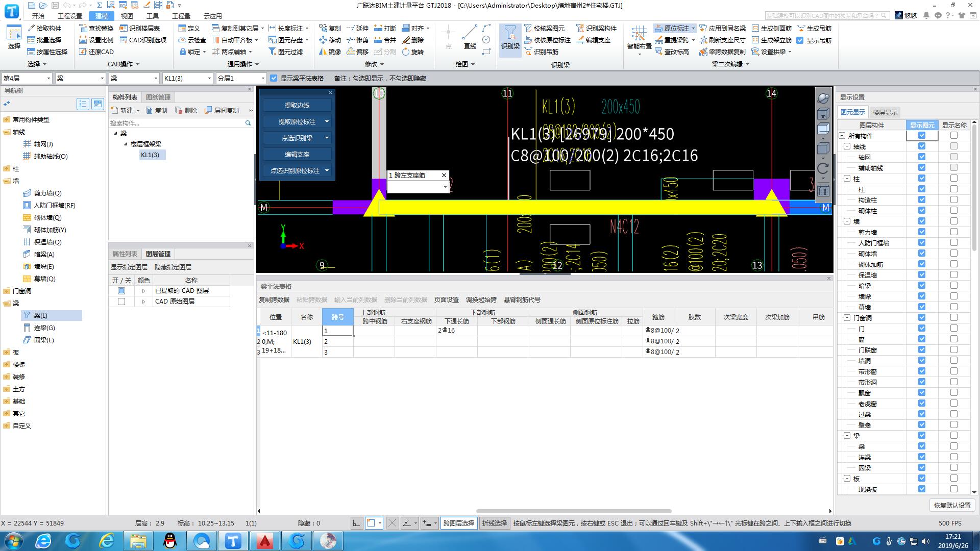Click the 恢复默认设置 button
Image resolution: width=980 pixels, height=551 pixels.
coord(952,505)
